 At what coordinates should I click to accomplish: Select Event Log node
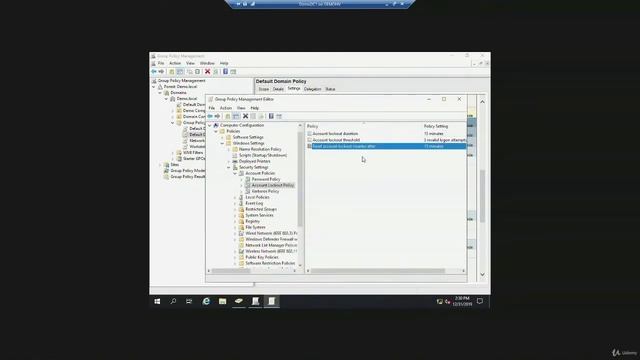point(254,203)
